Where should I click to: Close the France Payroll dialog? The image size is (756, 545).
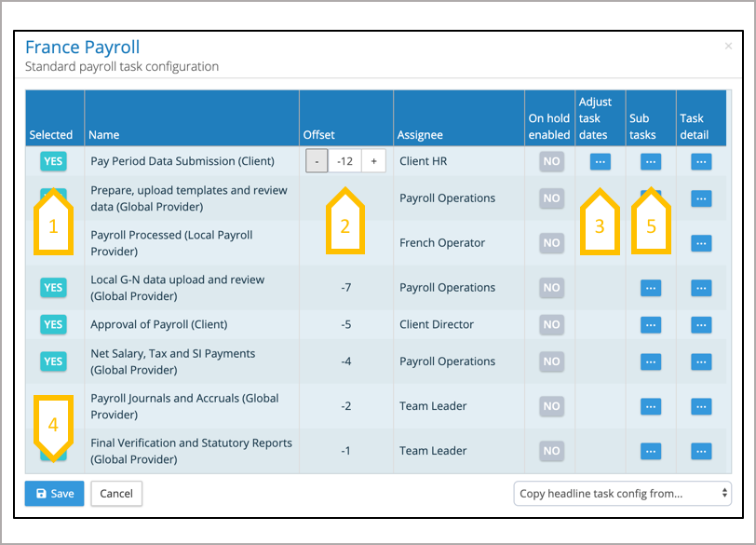(x=728, y=46)
